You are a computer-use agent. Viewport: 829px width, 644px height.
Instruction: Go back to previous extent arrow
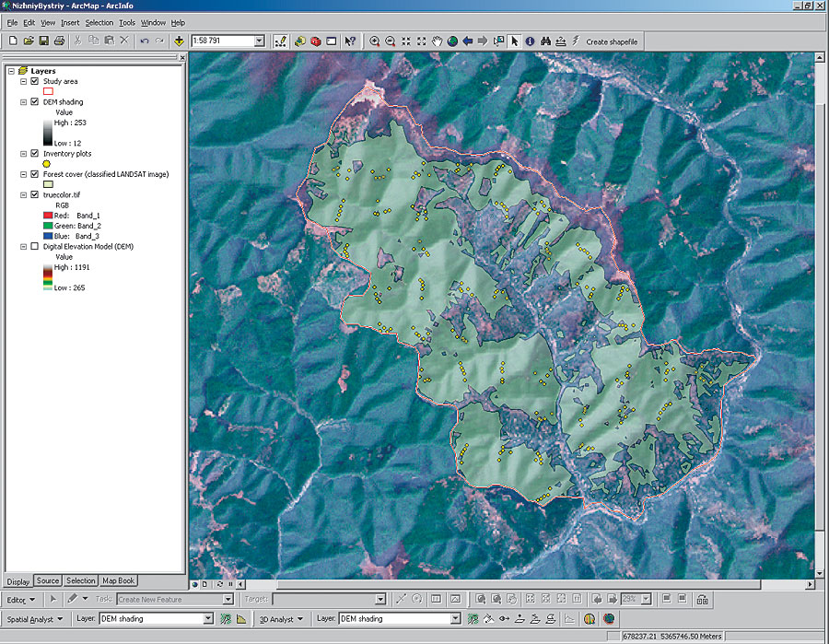(x=467, y=41)
